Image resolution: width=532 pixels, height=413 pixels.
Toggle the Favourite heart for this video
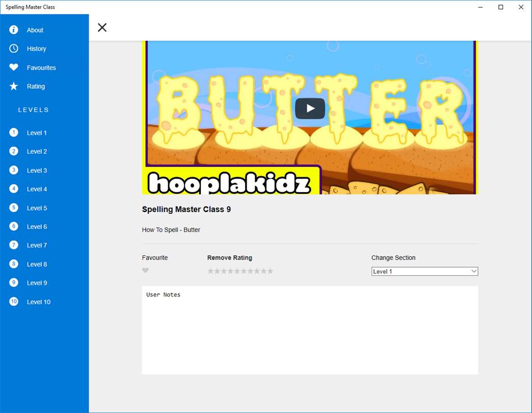pos(145,270)
